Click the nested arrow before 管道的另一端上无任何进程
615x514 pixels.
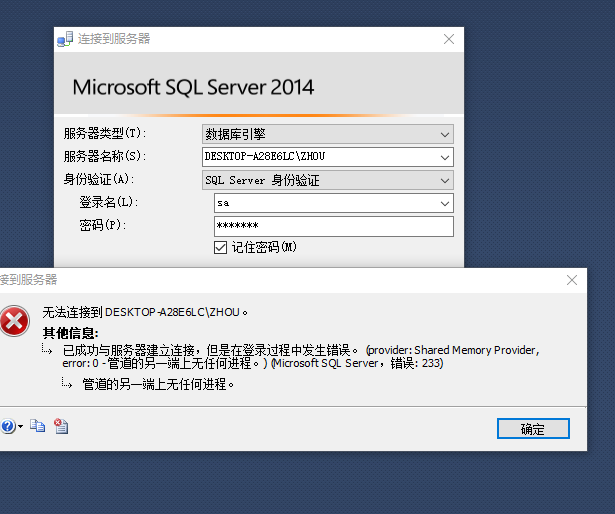[x=67, y=383]
